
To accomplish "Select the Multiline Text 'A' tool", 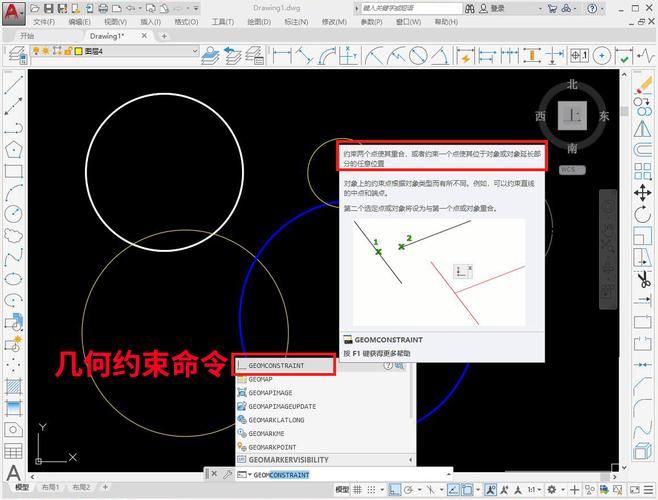I will (x=13, y=473).
